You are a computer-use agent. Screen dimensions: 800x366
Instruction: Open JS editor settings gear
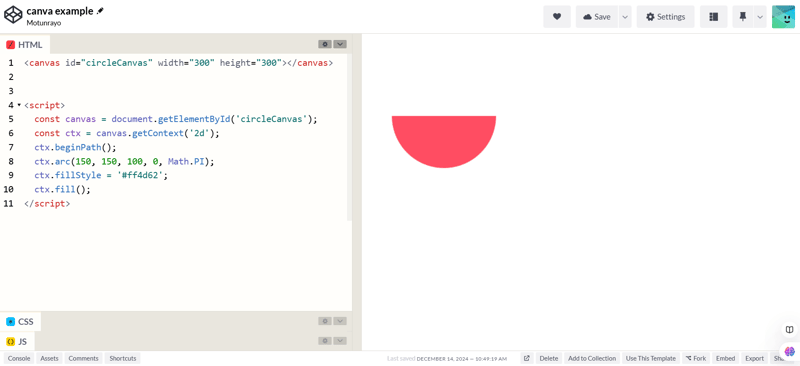[325, 340]
